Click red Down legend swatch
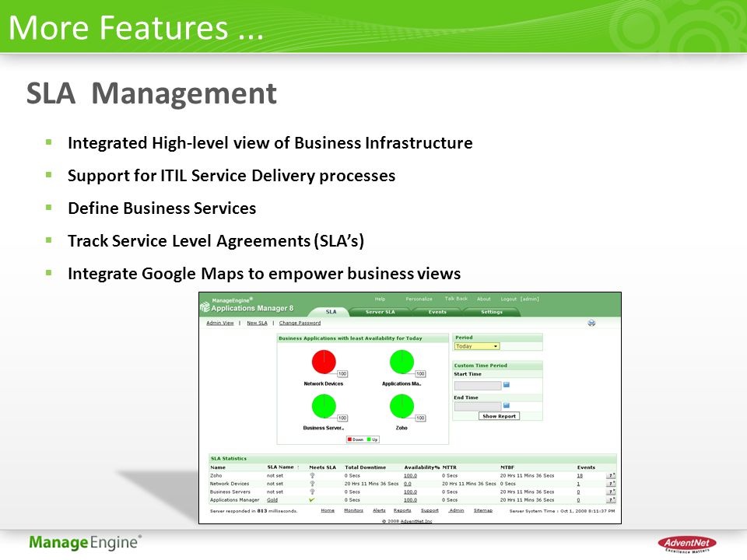The height and width of the screenshot is (560, 747). pyautogui.click(x=349, y=439)
